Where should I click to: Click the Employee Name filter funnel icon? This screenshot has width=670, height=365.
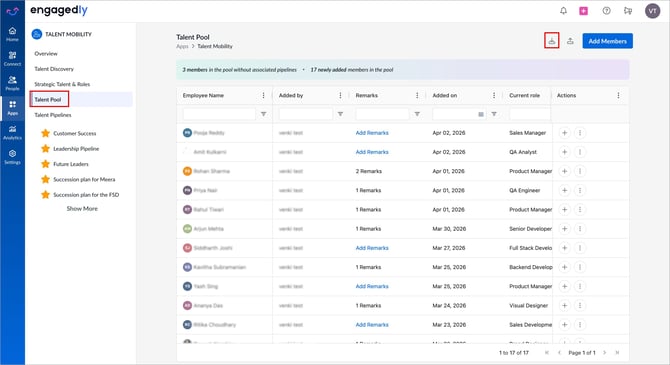click(x=264, y=114)
